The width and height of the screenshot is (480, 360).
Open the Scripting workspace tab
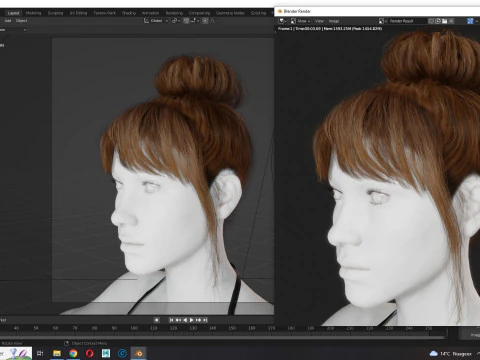[x=258, y=13]
